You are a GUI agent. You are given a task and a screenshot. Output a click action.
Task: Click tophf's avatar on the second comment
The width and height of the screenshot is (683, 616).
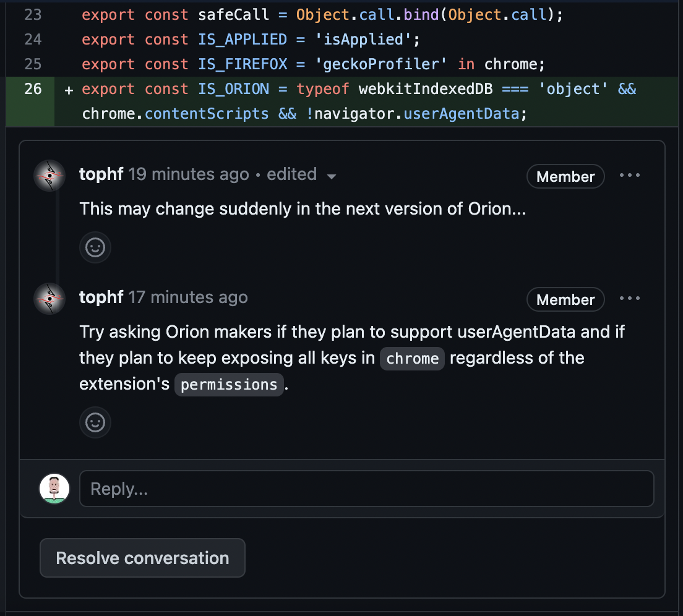(49, 299)
